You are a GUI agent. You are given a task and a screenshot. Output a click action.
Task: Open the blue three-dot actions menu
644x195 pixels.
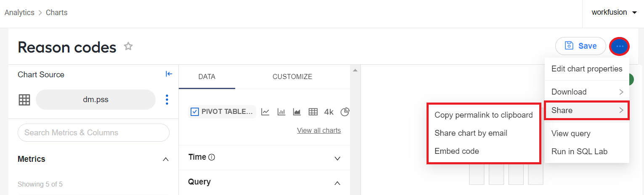(619, 46)
